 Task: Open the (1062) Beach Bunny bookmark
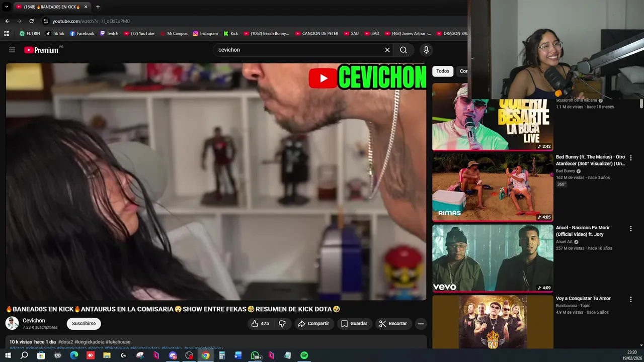click(267, 34)
